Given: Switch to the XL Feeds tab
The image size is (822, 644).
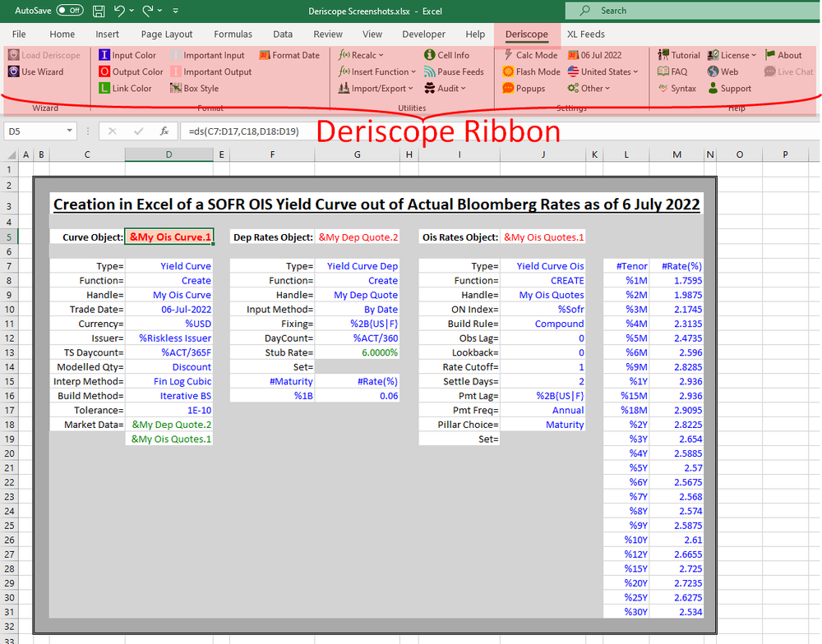Looking at the screenshot, I should click(x=585, y=34).
